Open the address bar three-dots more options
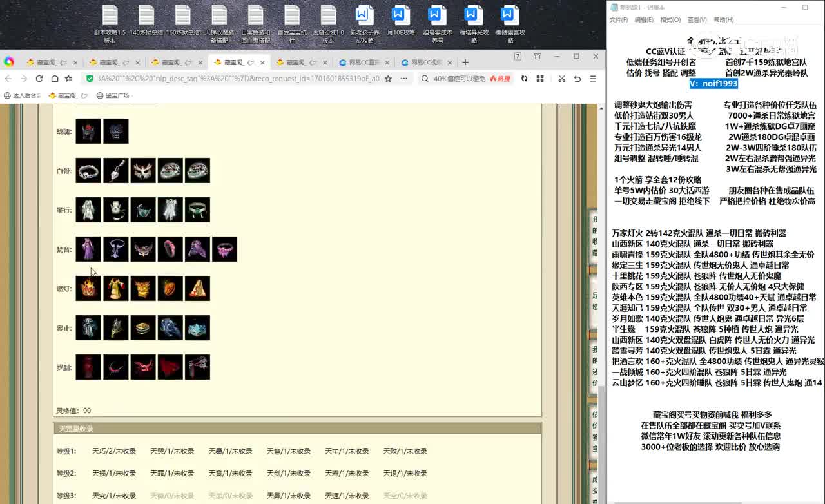The width and height of the screenshot is (825, 504). pyautogui.click(x=404, y=79)
